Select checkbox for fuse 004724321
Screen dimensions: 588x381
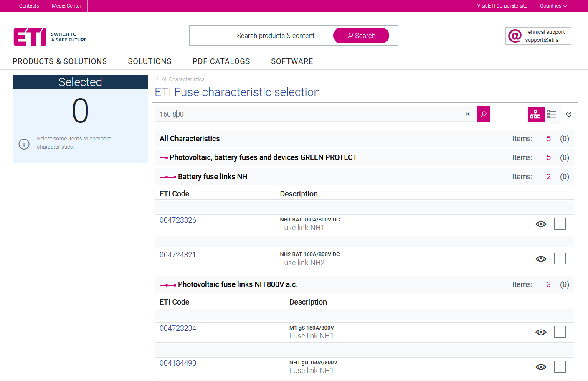(560, 259)
